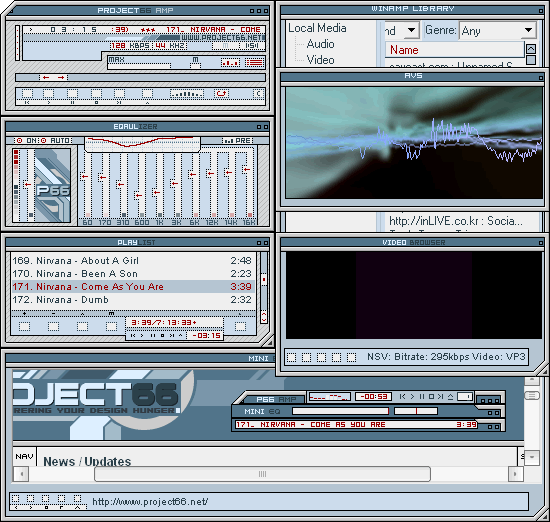Open the Equalizer PRE presets menu
Image resolution: width=550 pixels, height=522 pixels.
[237, 140]
